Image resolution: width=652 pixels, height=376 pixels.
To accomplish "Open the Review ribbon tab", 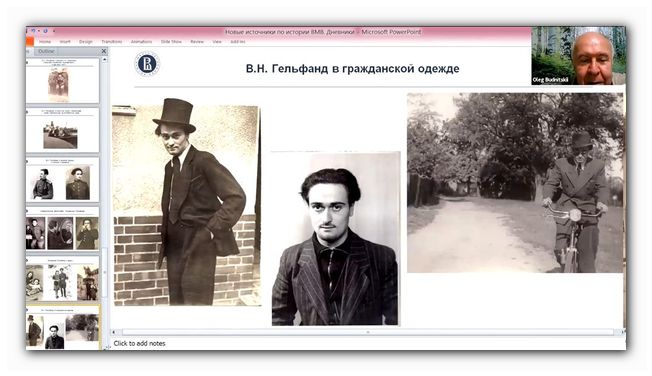I will (197, 42).
